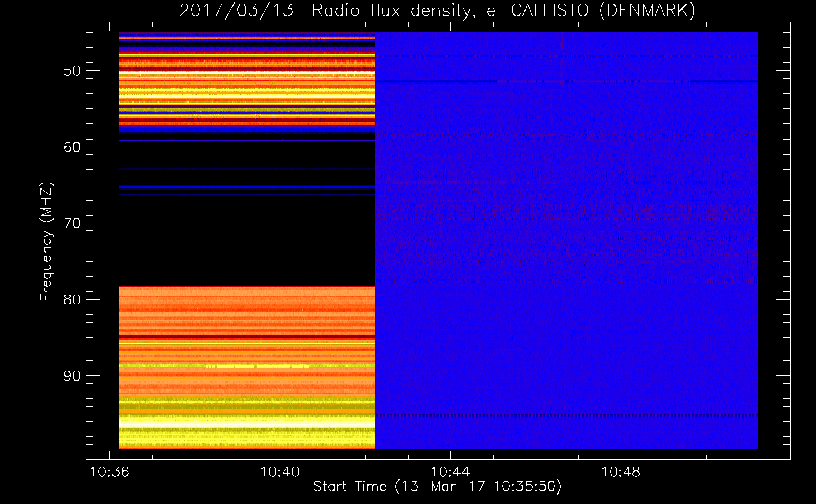Select the 10:36 time tick label
Screen dimensions: 816x504
(109, 472)
